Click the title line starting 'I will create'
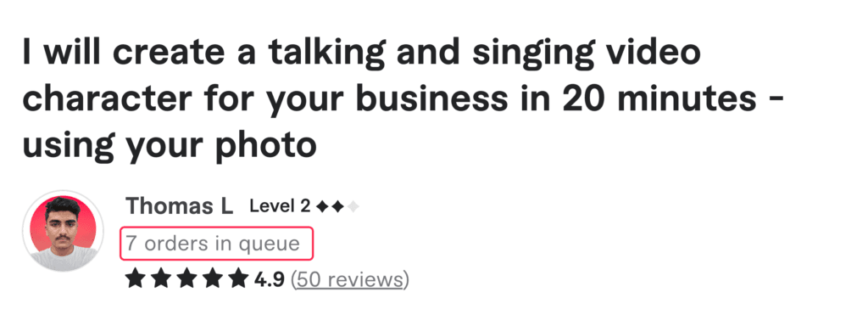Image resolution: width=868 pixels, height=309 pixels. click(x=362, y=52)
